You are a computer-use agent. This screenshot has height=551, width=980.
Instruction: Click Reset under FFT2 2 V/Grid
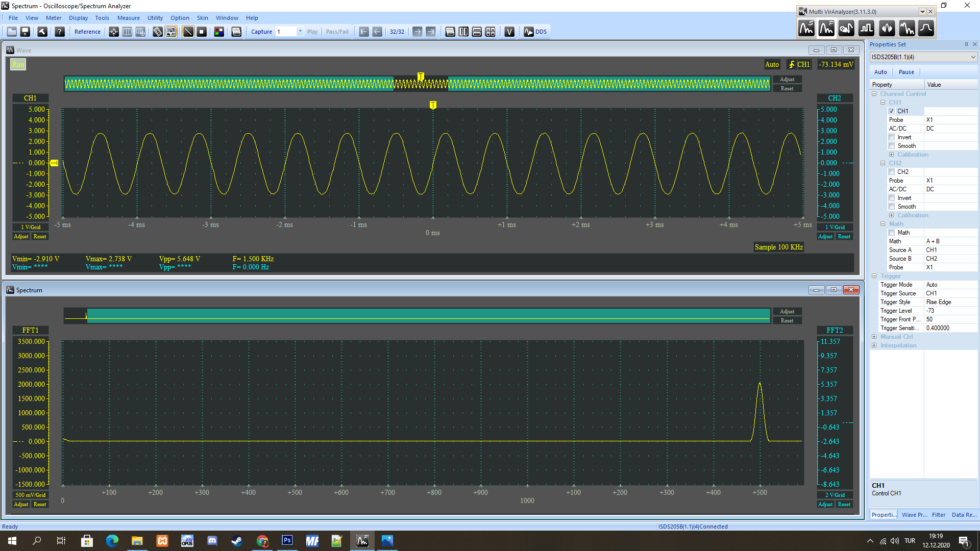point(844,504)
